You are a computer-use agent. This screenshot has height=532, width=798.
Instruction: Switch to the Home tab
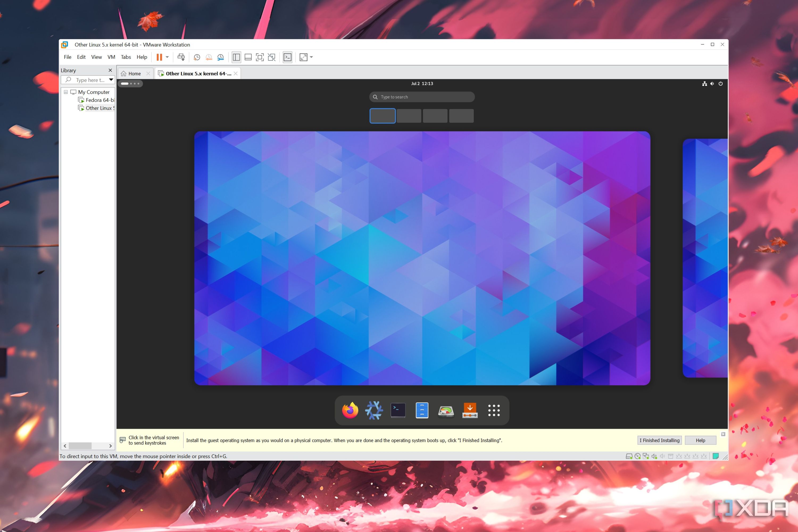[134, 73]
